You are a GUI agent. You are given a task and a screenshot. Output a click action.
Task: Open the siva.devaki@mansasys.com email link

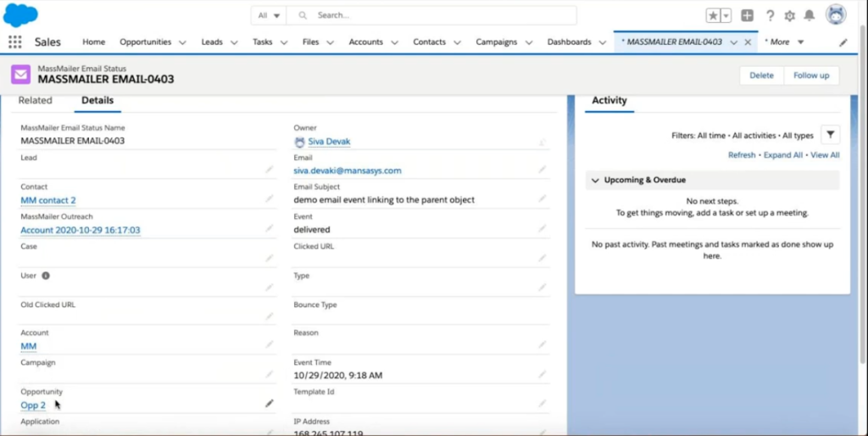(x=348, y=170)
